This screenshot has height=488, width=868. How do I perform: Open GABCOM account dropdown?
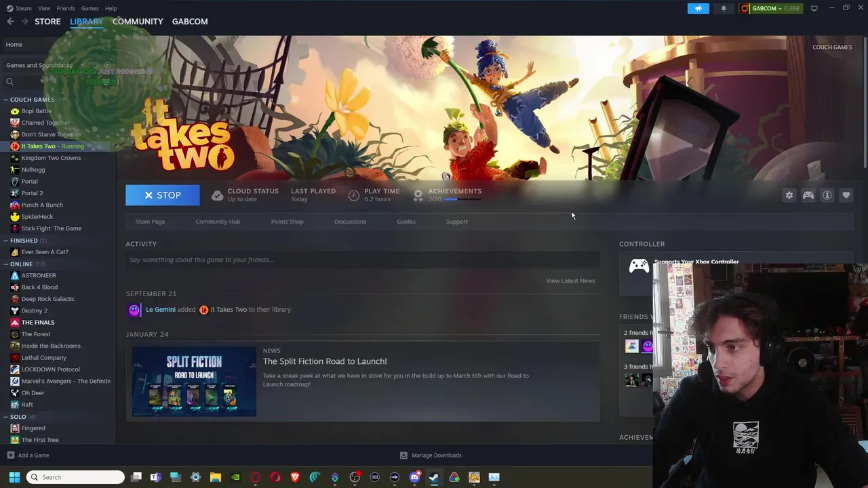[770, 8]
